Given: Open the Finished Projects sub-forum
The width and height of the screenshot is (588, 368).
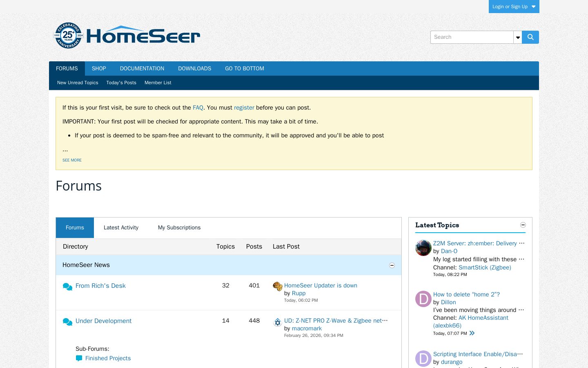Looking at the screenshot, I should 108,358.
